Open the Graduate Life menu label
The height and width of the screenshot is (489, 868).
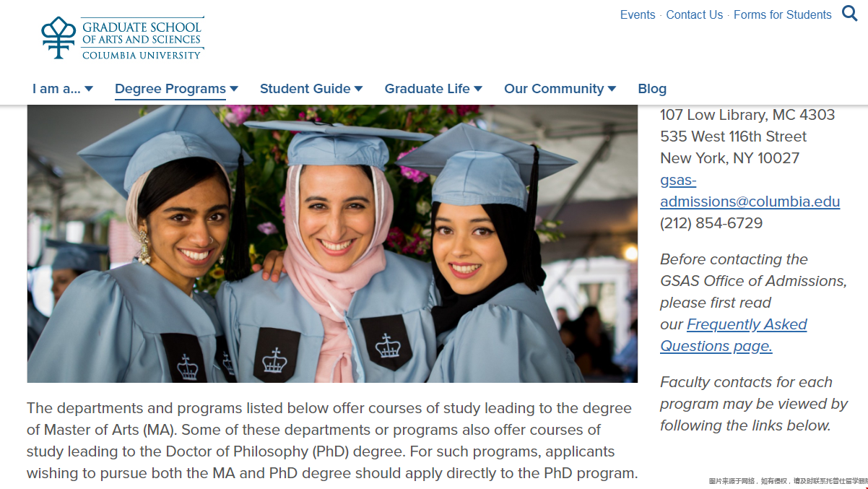[x=427, y=89]
